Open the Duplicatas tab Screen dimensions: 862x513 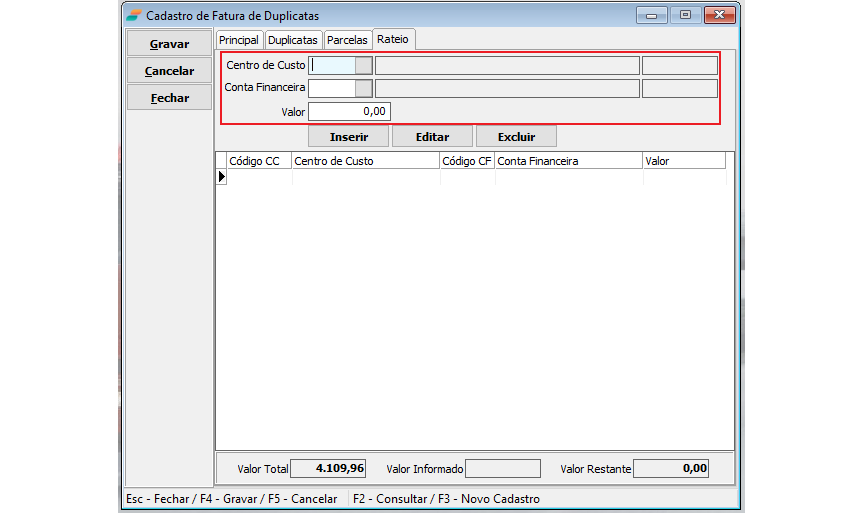[x=293, y=40]
